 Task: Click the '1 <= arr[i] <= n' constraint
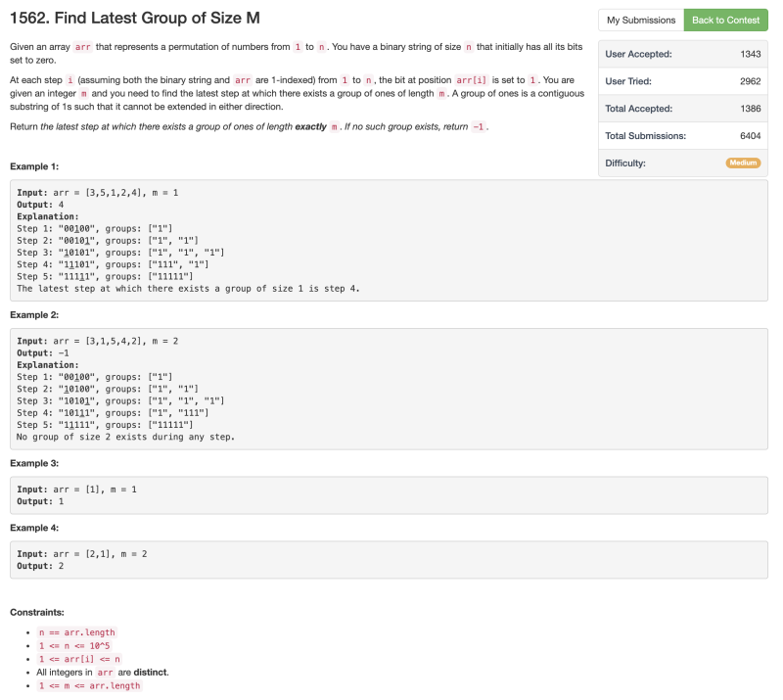pyautogui.click(x=79, y=659)
